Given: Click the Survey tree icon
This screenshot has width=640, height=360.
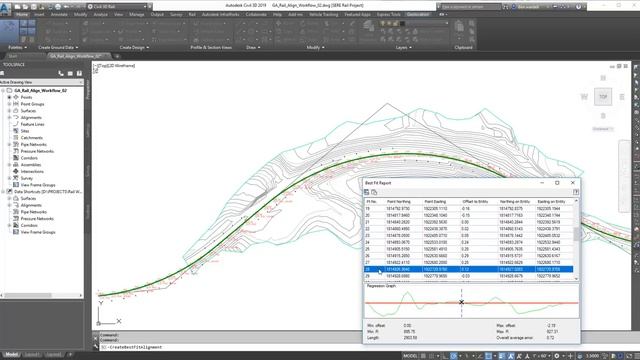Looking at the screenshot, I should (x=16, y=178).
